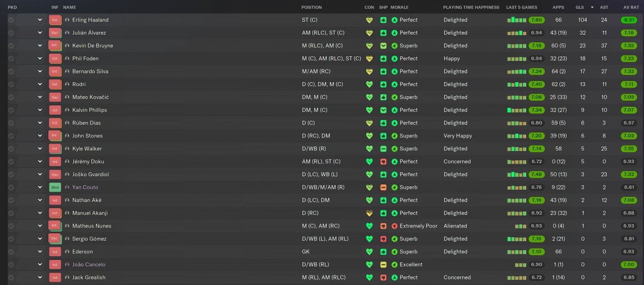Sort by the AV RAT column header
644x285 pixels.
(x=631, y=8)
